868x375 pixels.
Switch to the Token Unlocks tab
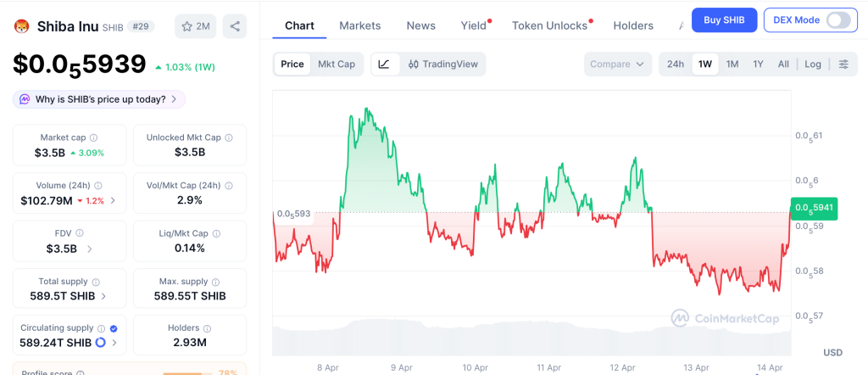(x=549, y=25)
